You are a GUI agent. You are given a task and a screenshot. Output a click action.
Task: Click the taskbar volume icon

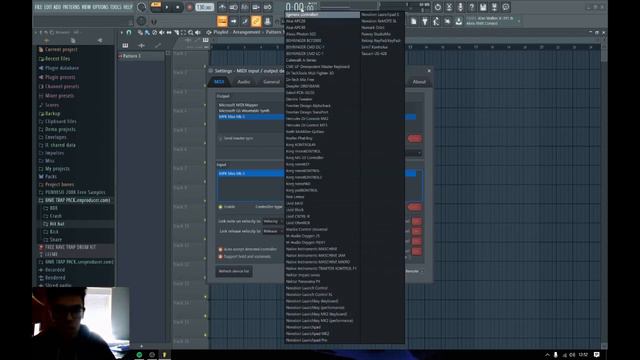572,355
